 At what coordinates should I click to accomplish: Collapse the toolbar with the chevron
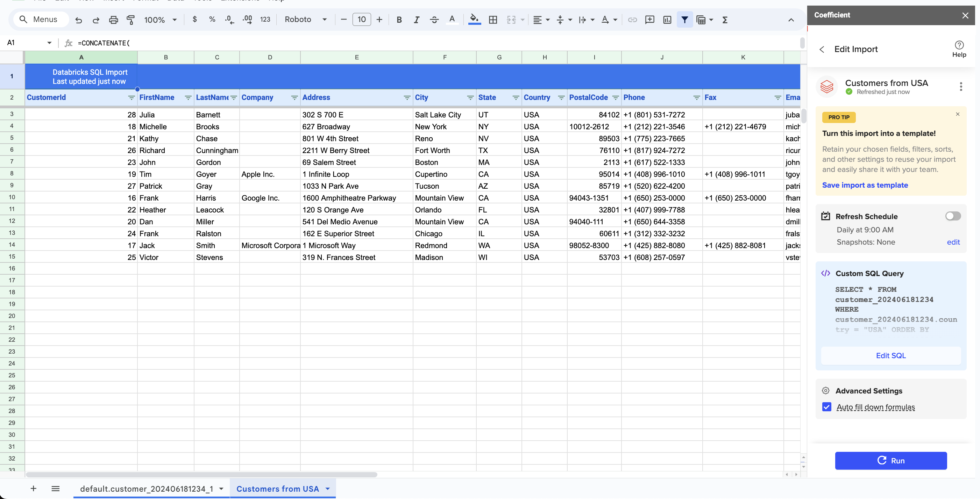point(791,20)
